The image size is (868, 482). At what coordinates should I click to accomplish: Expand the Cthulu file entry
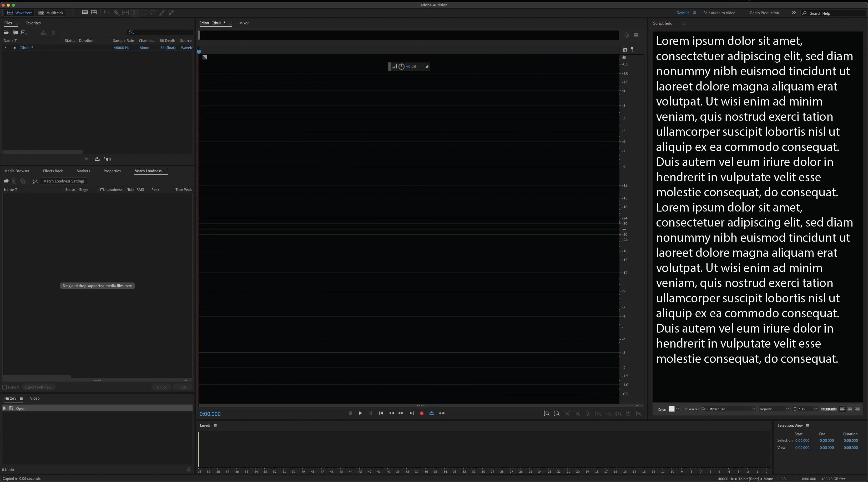pos(5,48)
